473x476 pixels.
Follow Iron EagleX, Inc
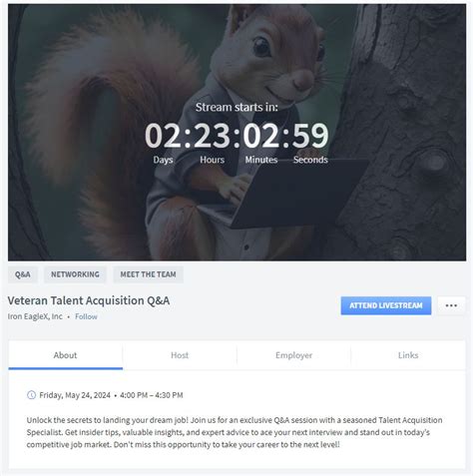point(86,316)
